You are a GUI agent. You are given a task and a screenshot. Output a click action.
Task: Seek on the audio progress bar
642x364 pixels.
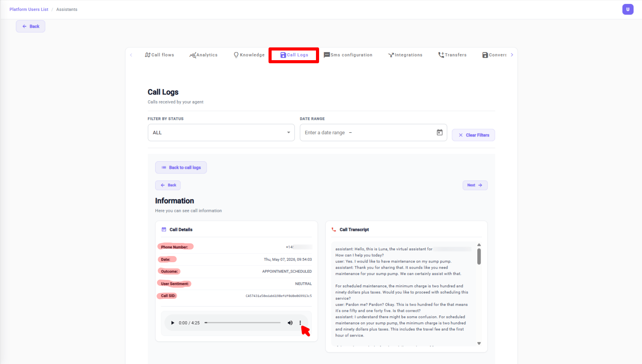[x=243, y=323]
